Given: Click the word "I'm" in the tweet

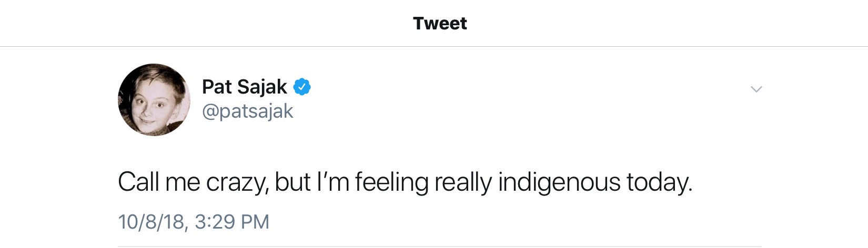Looking at the screenshot, I should 332,182.
